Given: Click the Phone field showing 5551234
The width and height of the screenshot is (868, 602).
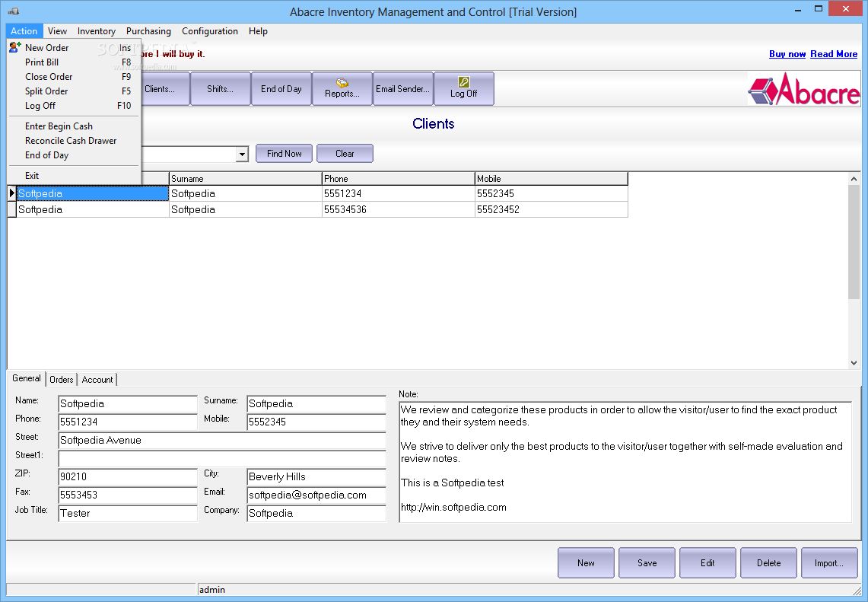Looking at the screenshot, I should (x=127, y=422).
